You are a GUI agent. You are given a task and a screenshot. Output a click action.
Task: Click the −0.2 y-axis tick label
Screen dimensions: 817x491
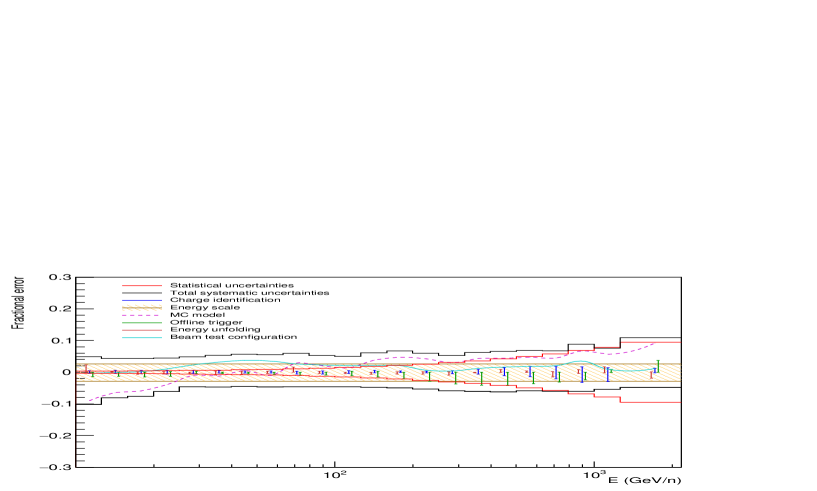(x=56, y=436)
